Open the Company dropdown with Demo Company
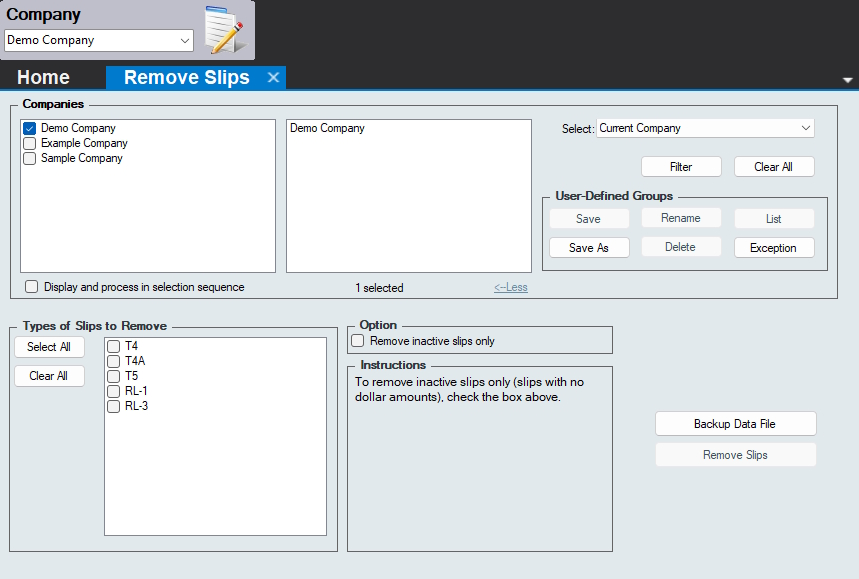This screenshot has height=579, width=859. (99, 40)
